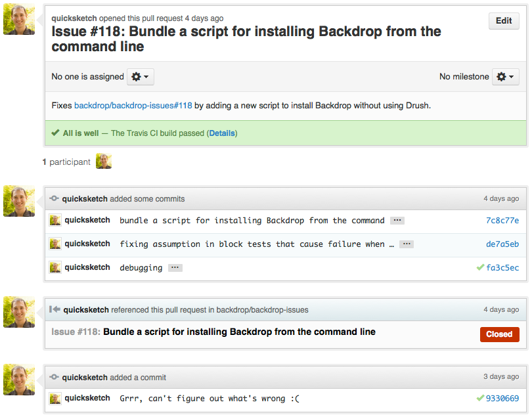The width and height of the screenshot is (532, 417).
Task: Open commit de7a5eb
Action: coord(502,244)
